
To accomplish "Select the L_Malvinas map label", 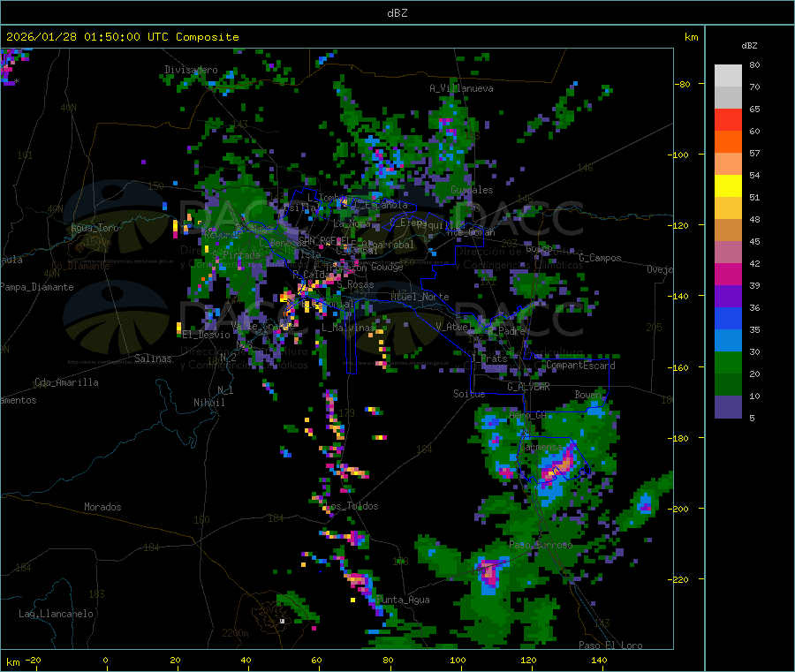I will (348, 328).
